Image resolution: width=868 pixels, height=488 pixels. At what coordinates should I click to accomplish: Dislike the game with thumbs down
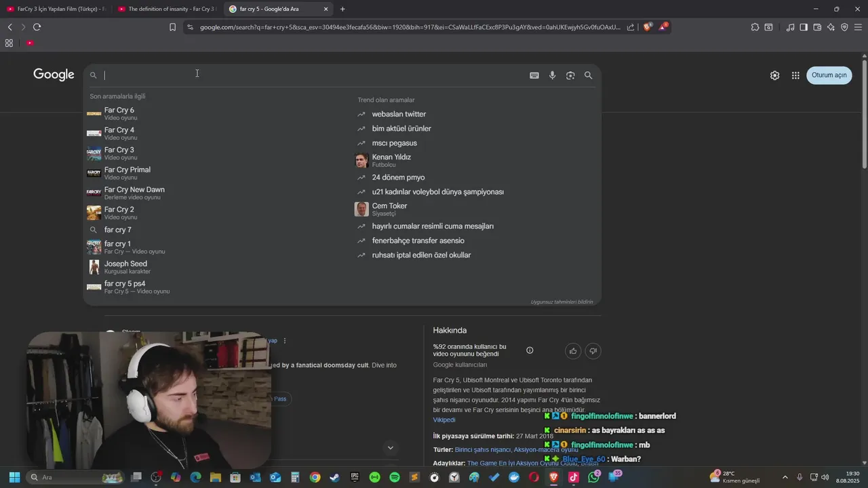[593, 350]
